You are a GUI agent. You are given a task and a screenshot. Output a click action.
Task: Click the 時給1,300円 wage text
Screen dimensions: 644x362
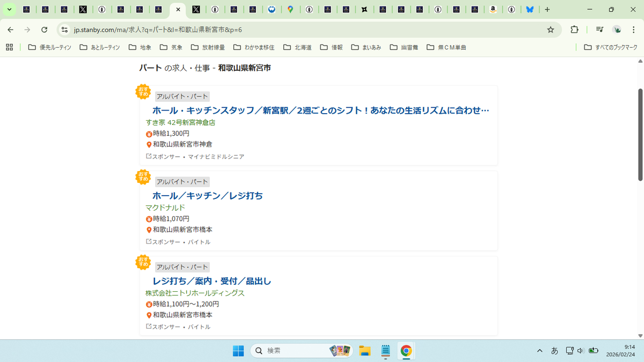click(171, 134)
